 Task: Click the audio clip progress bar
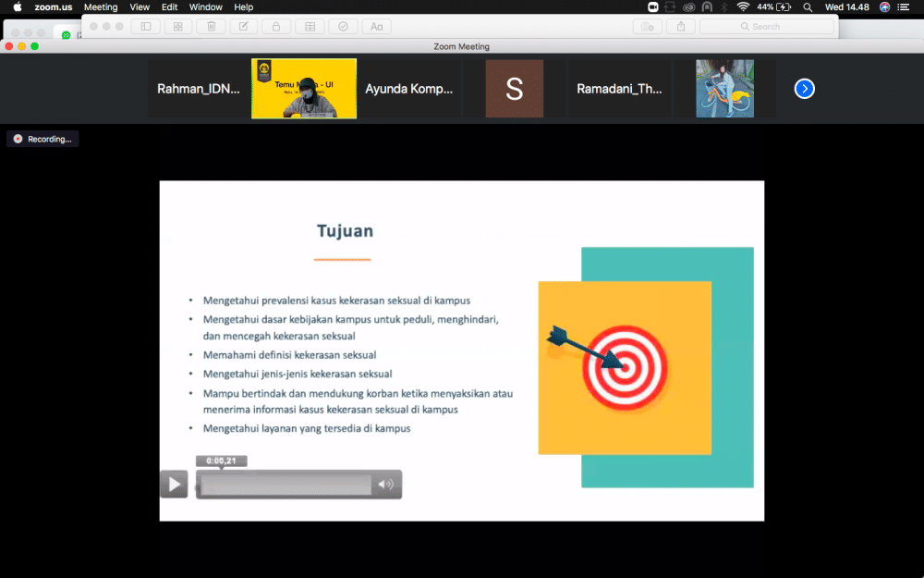tap(286, 484)
